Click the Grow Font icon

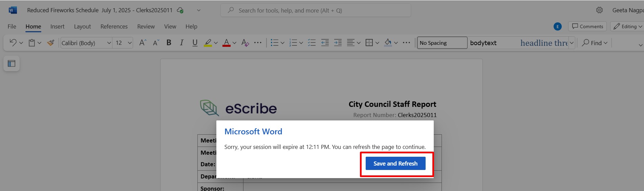[143, 43]
